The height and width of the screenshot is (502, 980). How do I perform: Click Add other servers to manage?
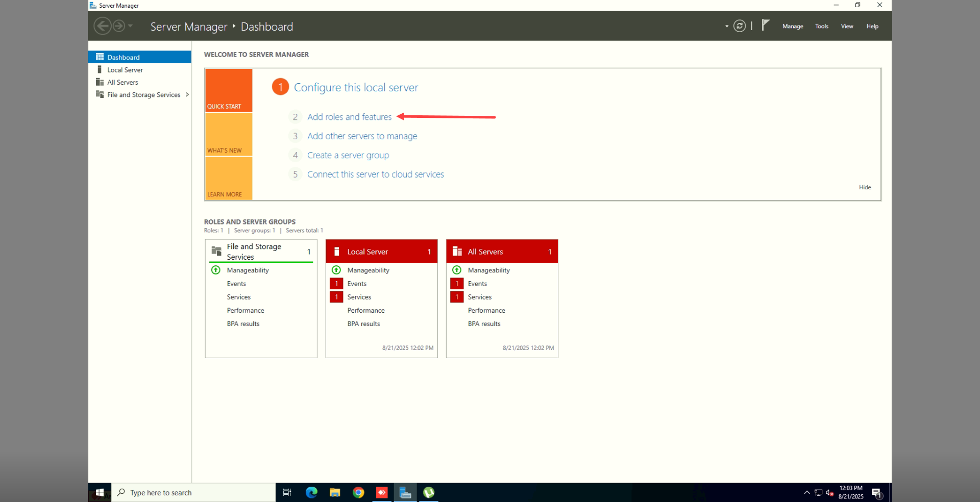click(362, 136)
